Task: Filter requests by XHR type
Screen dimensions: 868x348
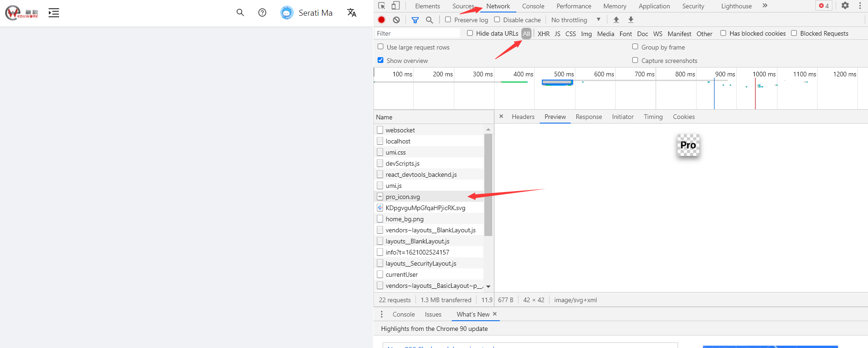Action: (544, 34)
